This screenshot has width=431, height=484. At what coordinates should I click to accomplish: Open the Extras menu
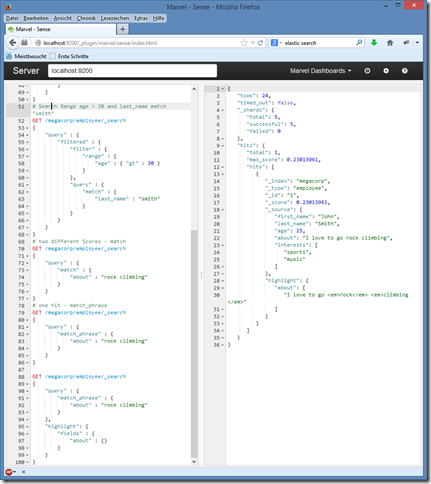[x=141, y=18]
